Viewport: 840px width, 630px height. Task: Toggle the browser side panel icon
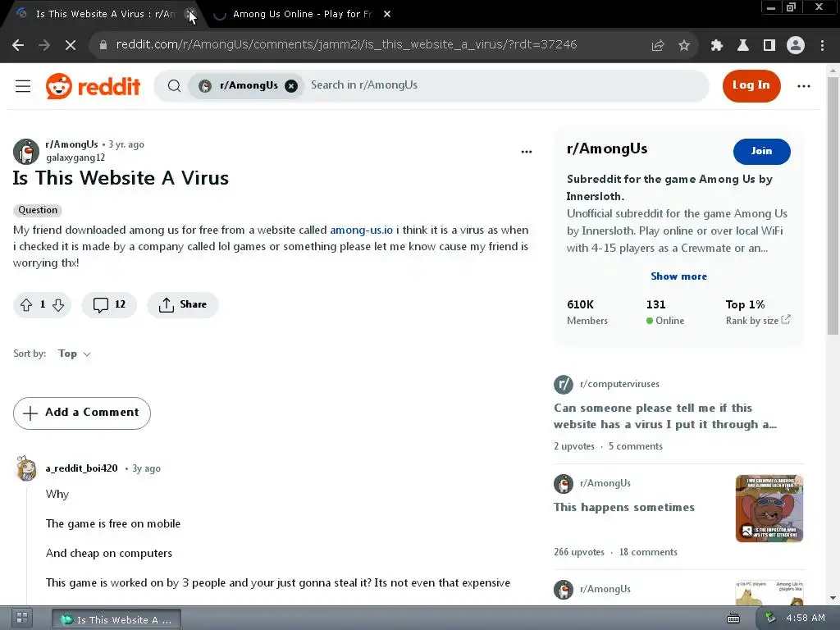pyautogui.click(x=769, y=46)
